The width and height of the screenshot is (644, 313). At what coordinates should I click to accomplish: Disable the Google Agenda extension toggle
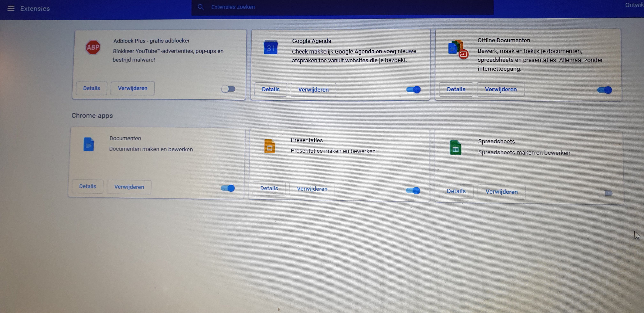tap(414, 89)
